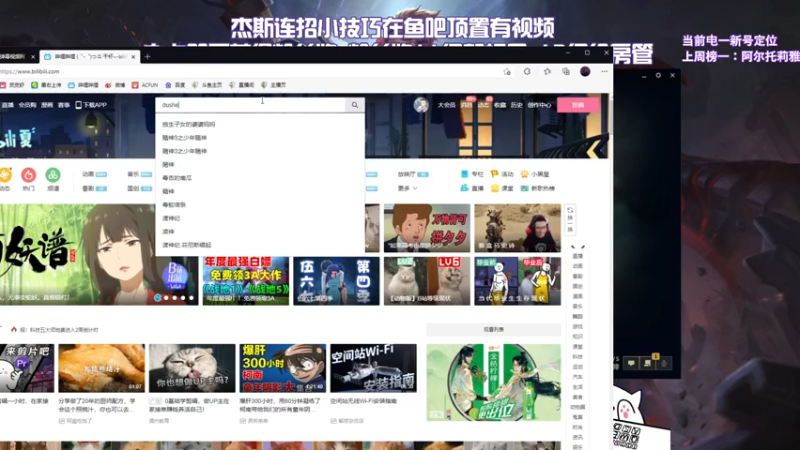Image resolution: width=800 pixels, height=450 pixels.
Task: Click the browser profile avatar
Action: coord(585,71)
